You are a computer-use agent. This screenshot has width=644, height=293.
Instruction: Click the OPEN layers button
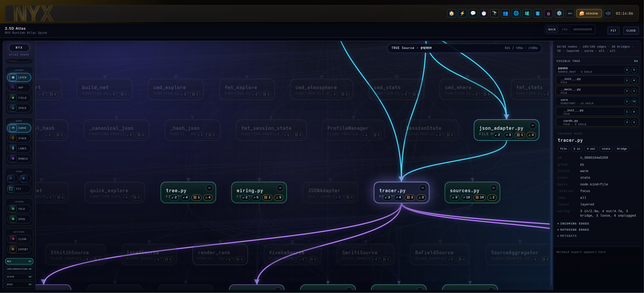pyautogui.click(x=19, y=219)
